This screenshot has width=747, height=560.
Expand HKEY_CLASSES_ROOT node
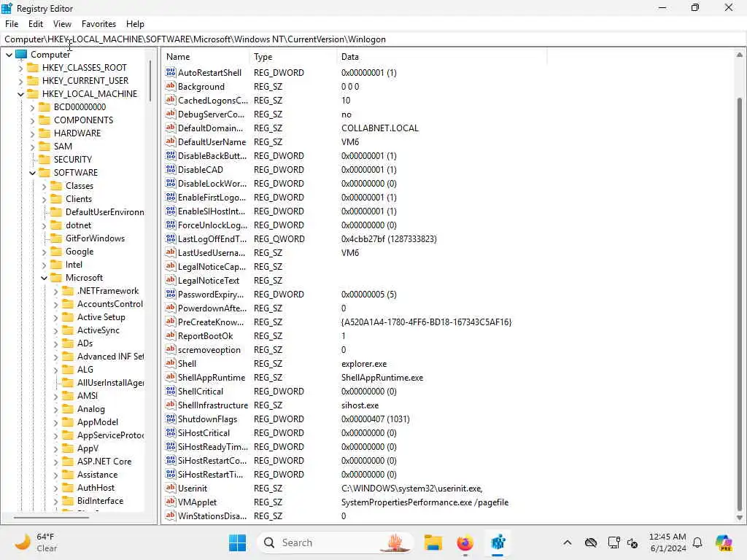point(20,68)
